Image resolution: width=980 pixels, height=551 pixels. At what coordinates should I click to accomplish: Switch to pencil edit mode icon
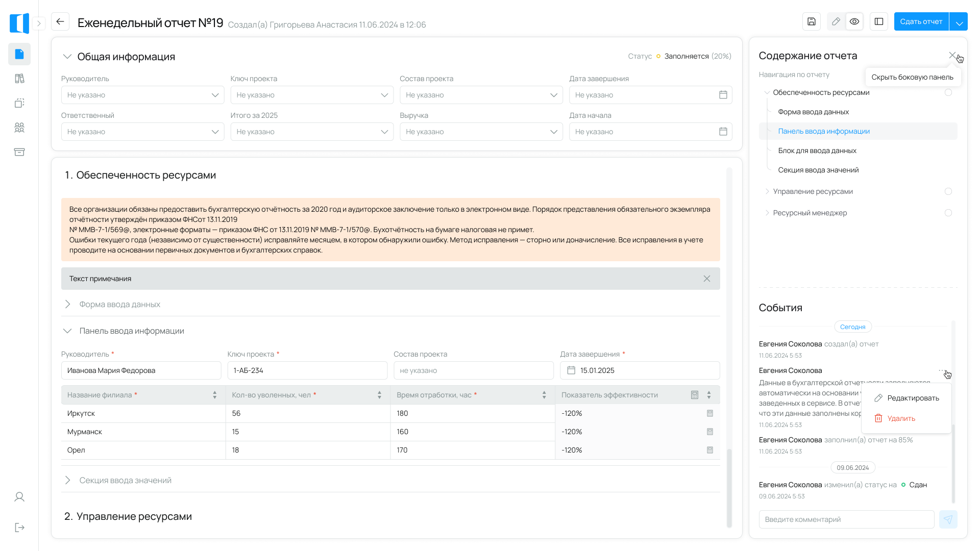point(836,21)
